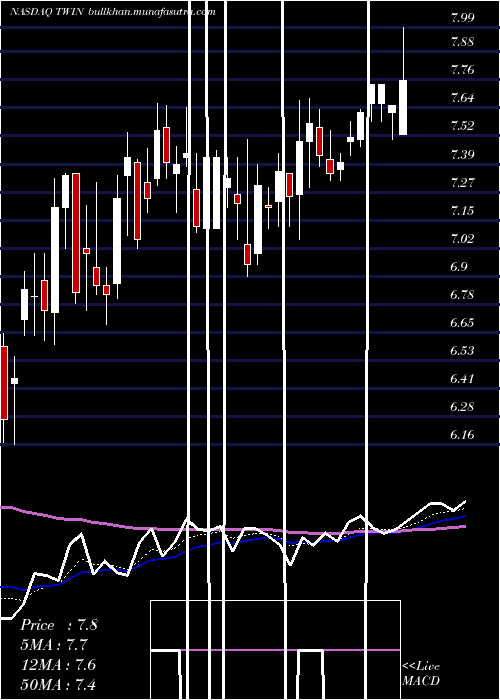
Task: Select the 5MA : 7.7 readout
Action: point(54,645)
